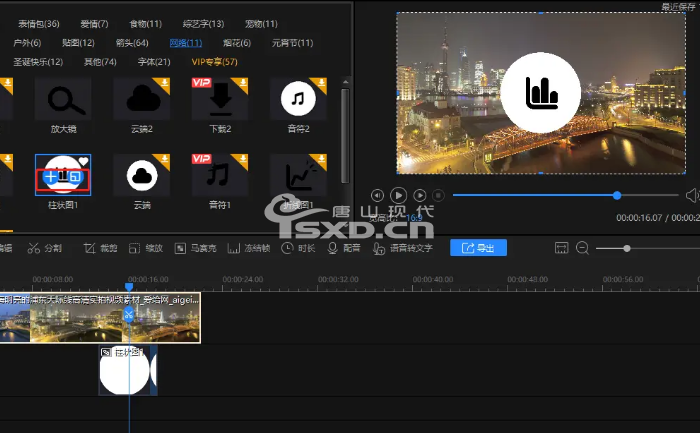Open the 圣诞快乐(12) category

coord(38,62)
